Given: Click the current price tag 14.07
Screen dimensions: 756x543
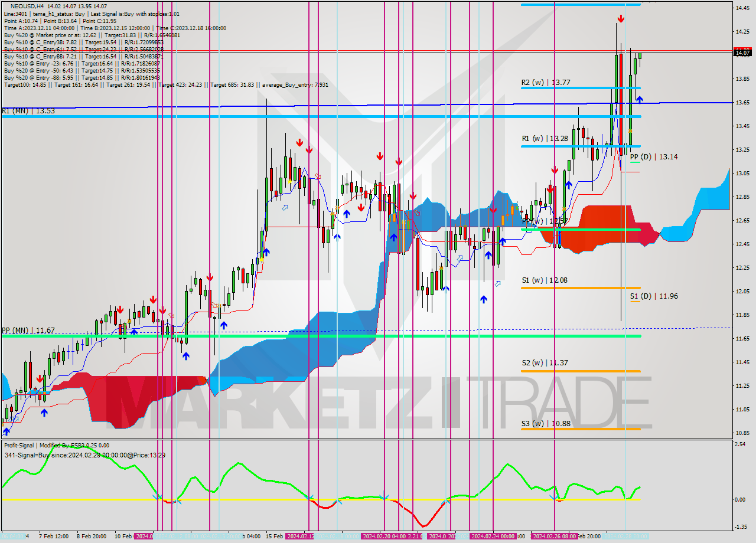Looking at the screenshot, I should click(742, 53).
